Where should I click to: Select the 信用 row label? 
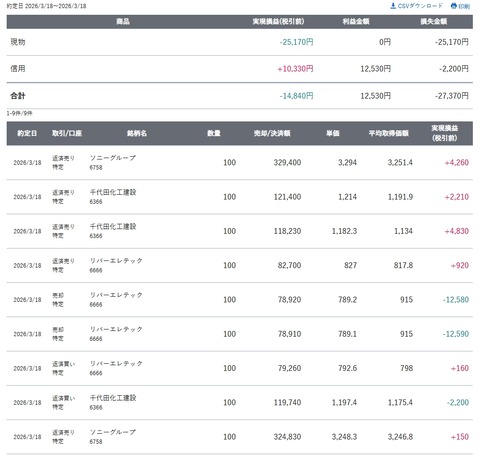click(18, 69)
